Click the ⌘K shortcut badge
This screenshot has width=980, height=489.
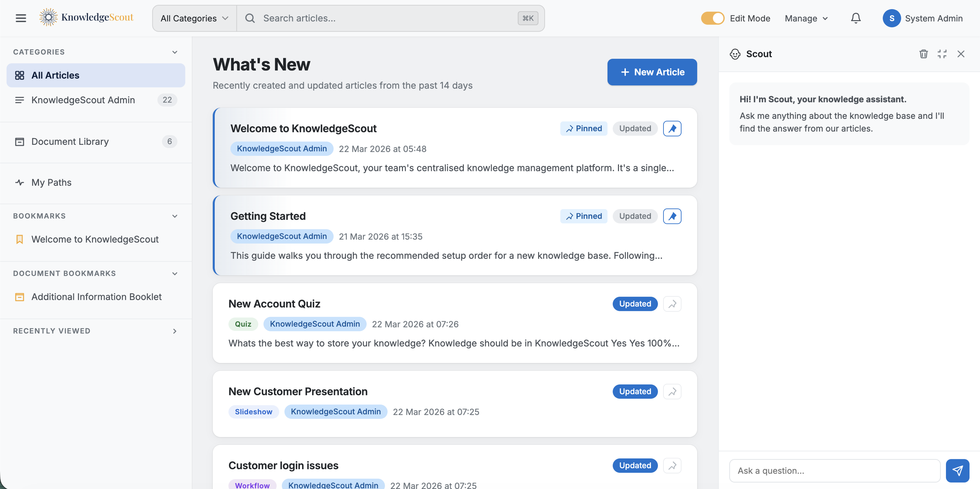(528, 18)
